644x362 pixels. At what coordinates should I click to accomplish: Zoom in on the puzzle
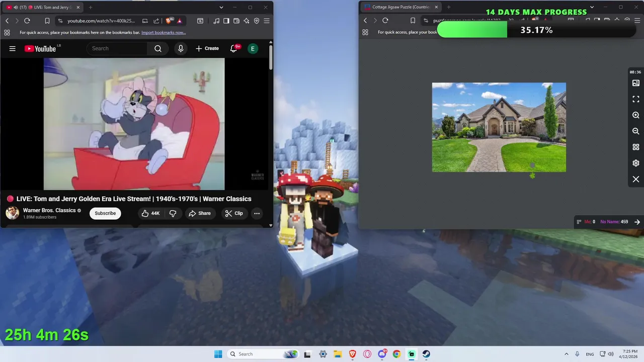click(x=636, y=115)
